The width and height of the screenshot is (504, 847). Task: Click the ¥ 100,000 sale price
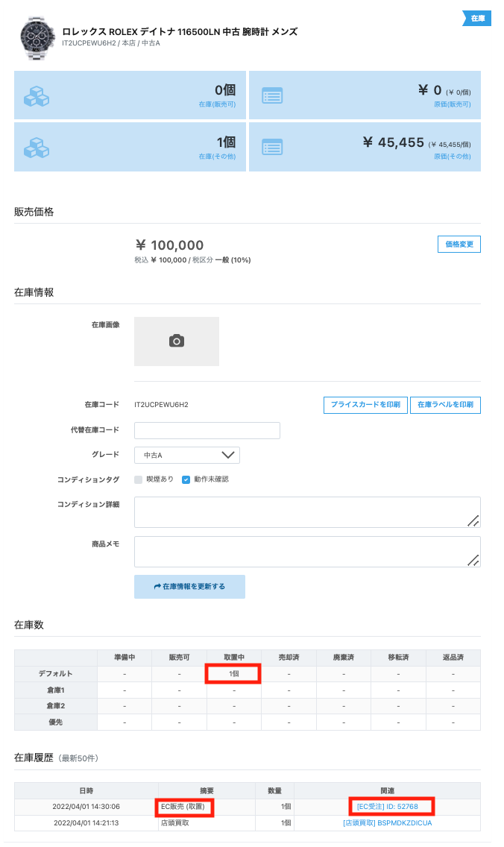coord(169,245)
